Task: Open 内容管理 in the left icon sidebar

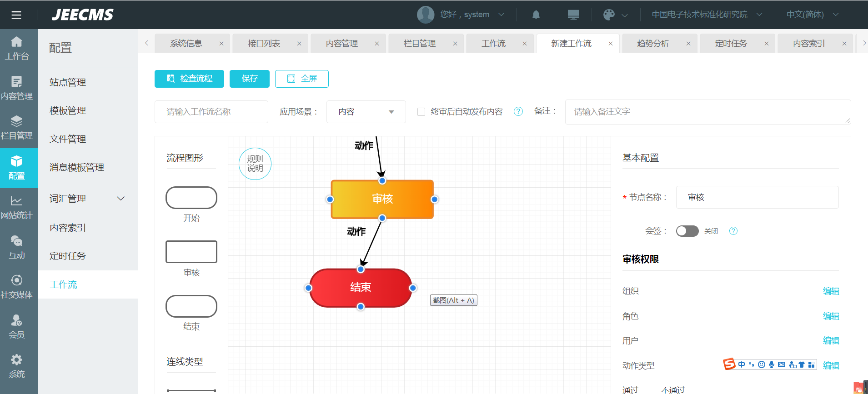Action: point(17,89)
